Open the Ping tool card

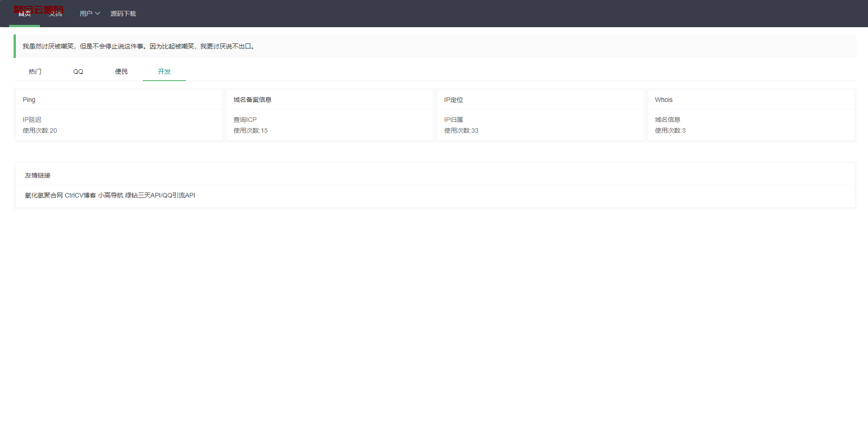[x=119, y=115]
